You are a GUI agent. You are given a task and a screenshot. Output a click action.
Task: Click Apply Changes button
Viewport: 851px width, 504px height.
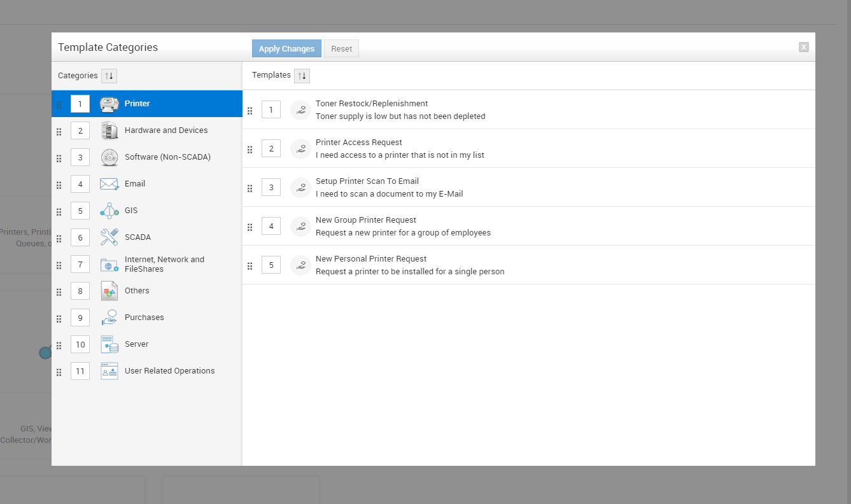click(x=286, y=49)
